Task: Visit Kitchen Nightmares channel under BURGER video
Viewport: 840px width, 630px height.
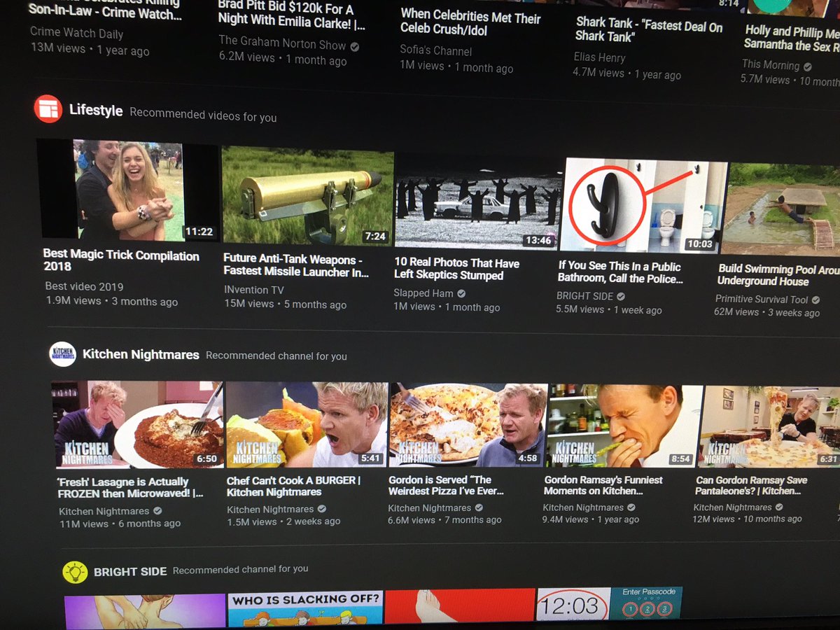Action: click(x=270, y=510)
